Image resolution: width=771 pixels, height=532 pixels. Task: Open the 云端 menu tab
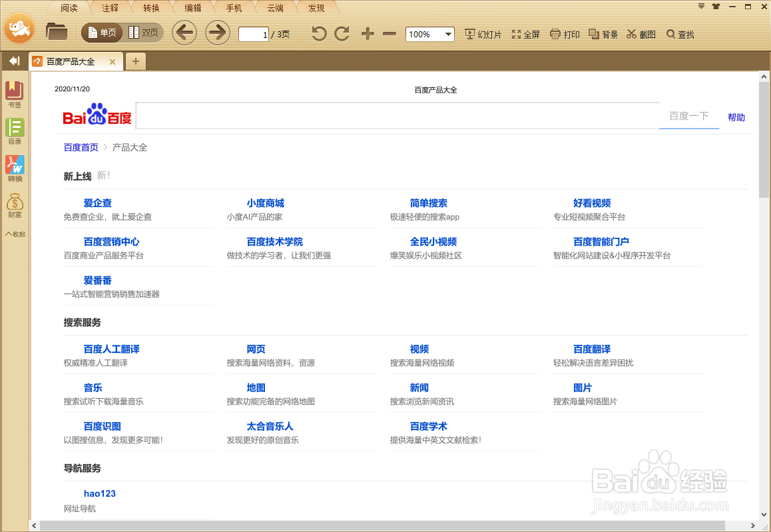coord(276,8)
